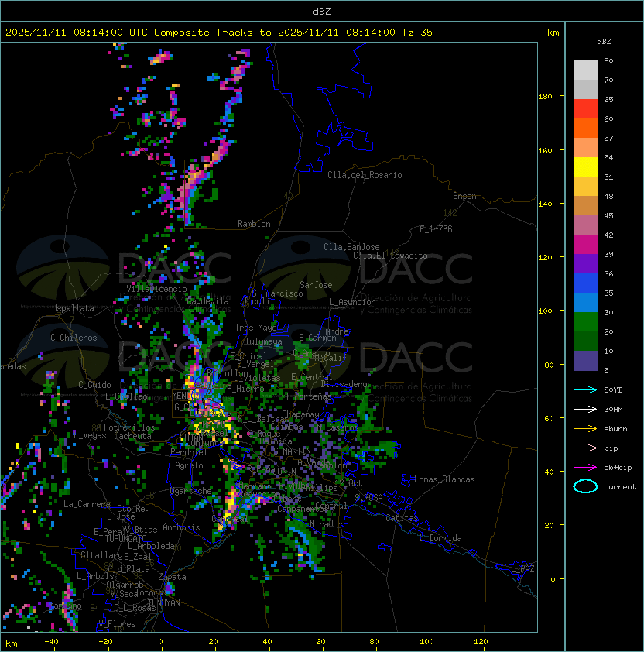Click the 'Tz 35' text in header

click(x=417, y=33)
